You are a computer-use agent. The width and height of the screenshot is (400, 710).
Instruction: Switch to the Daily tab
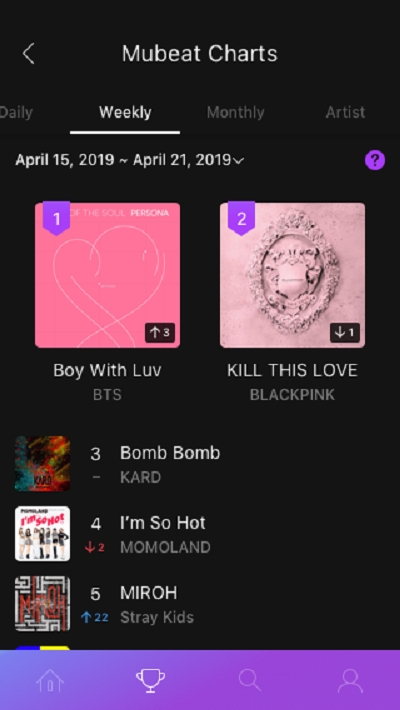16,112
